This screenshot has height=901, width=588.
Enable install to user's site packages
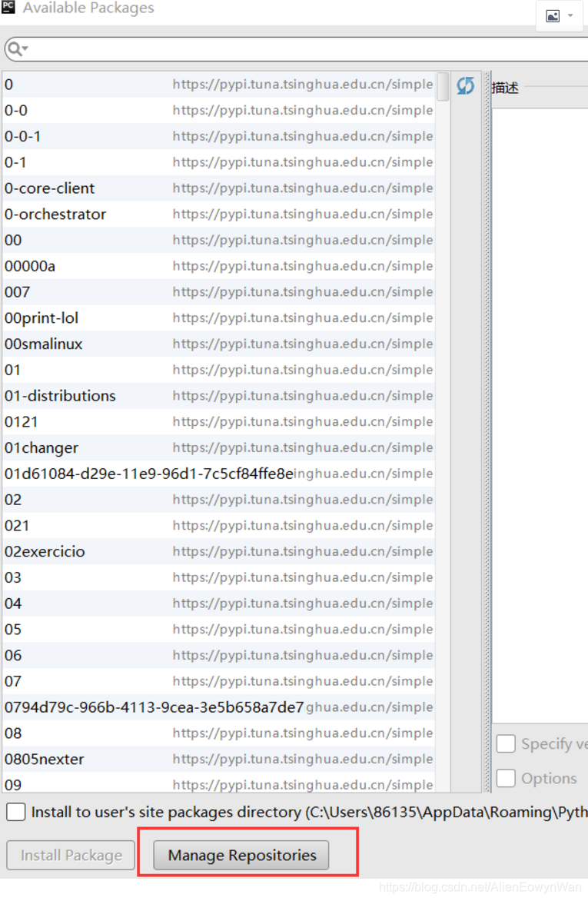tap(16, 812)
